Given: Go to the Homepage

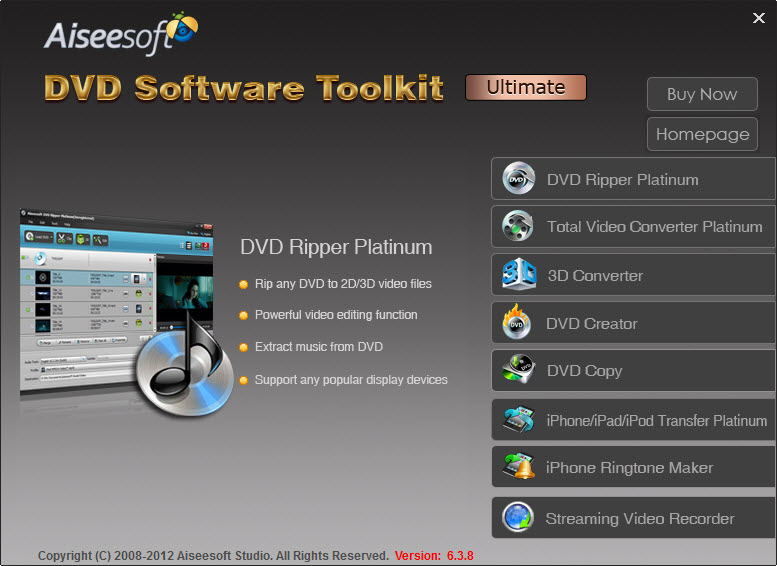Looking at the screenshot, I should [x=702, y=134].
